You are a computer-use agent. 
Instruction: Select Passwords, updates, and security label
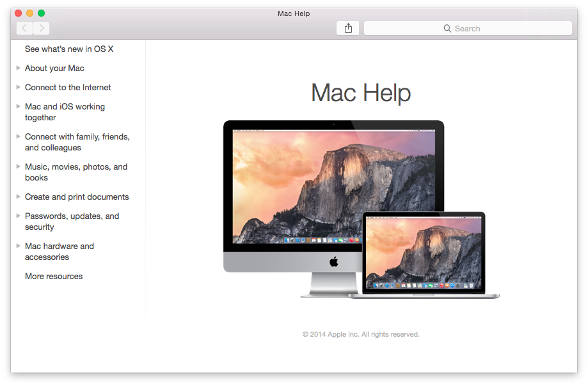click(x=72, y=221)
